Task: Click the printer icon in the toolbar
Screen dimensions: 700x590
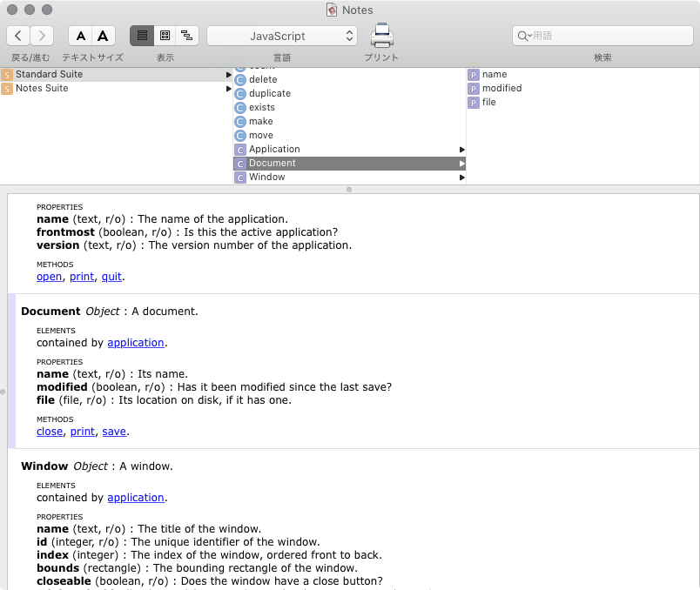Action: click(x=381, y=36)
